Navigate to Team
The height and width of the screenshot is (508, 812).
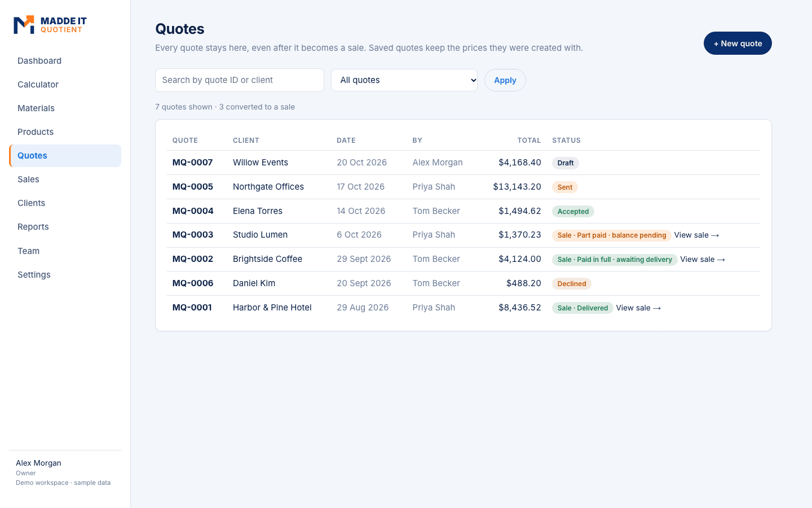(x=65, y=251)
